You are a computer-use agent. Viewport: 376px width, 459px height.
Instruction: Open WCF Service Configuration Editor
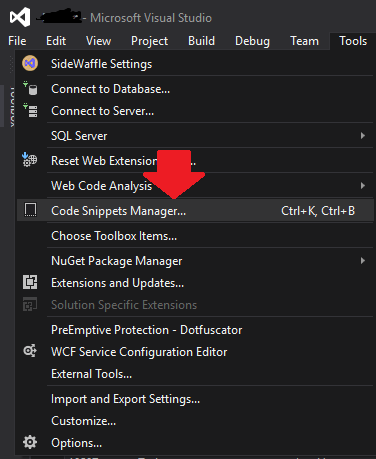[195, 352]
